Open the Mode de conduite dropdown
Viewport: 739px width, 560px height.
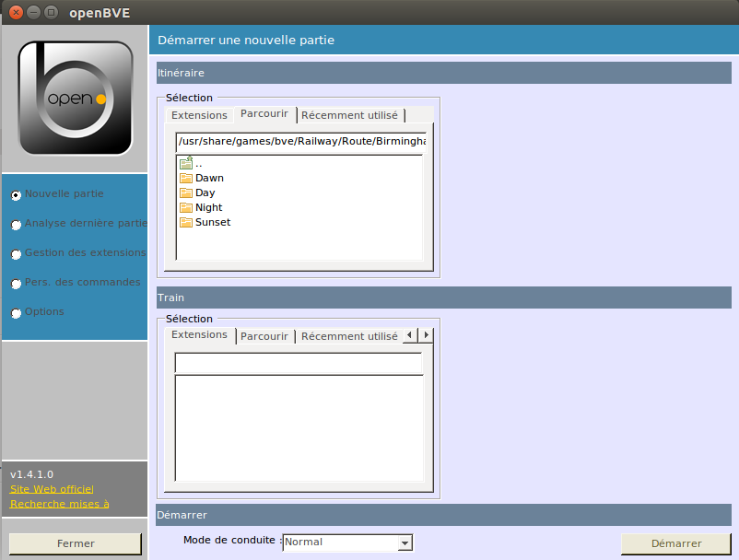pos(405,542)
